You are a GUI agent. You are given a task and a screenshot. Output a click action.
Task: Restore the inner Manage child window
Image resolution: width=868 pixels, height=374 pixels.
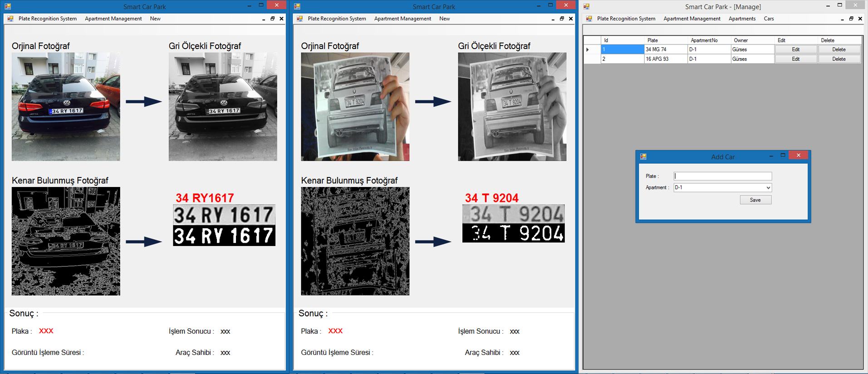pyautogui.click(x=851, y=19)
